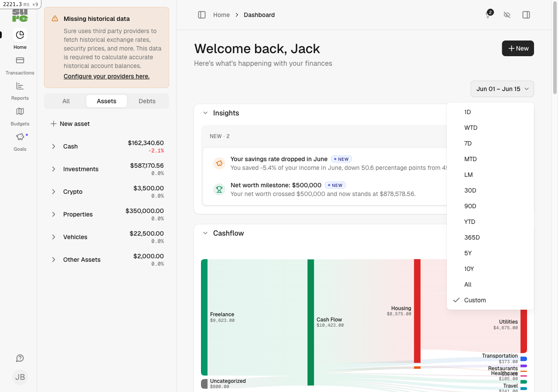
Task: Click the Utilities $4,675.00 label
Action: tap(506, 324)
